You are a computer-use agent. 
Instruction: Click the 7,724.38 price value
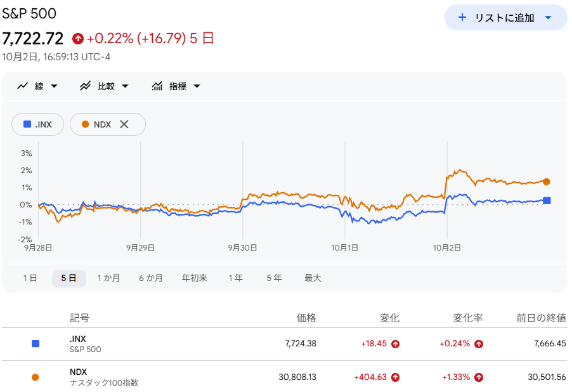pyautogui.click(x=301, y=343)
